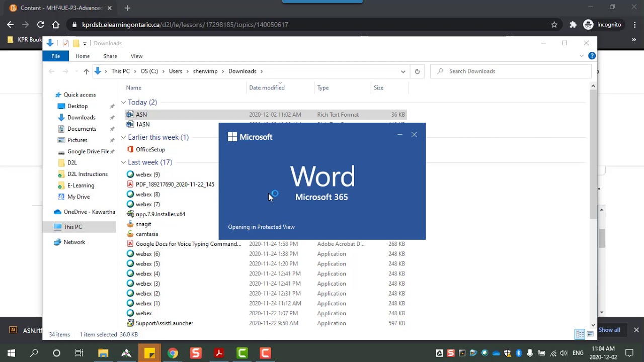The height and width of the screenshot is (362, 644).
Task: Sort by the Size column header
Action: (378, 87)
